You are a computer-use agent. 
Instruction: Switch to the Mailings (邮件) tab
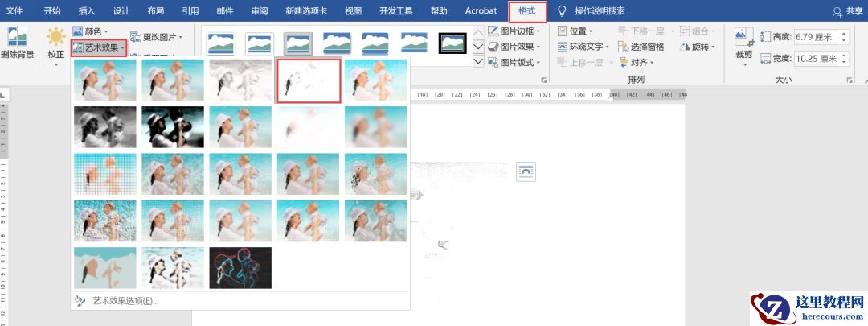(x=225, y=11)
